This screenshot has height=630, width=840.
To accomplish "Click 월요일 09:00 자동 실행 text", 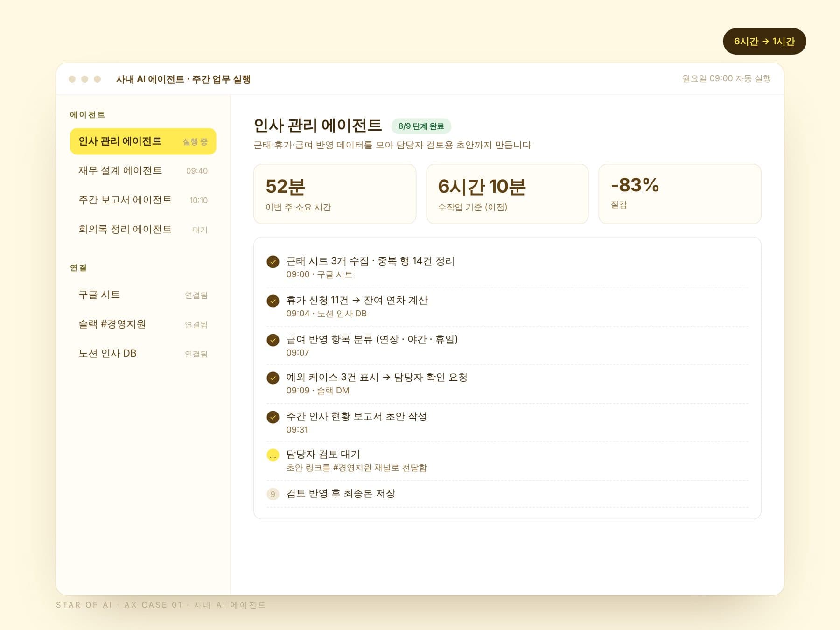I will coord(726,79).
